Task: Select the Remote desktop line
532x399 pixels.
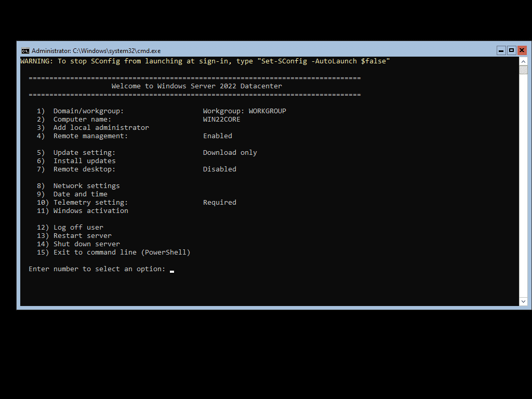Action: pyautogui.click(x=84, y=169)
